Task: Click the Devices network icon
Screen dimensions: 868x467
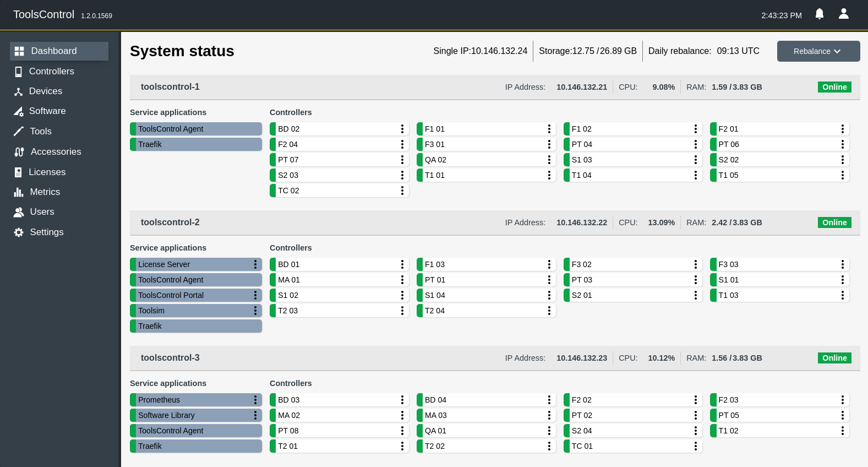Action: click(x=18, y=91)
